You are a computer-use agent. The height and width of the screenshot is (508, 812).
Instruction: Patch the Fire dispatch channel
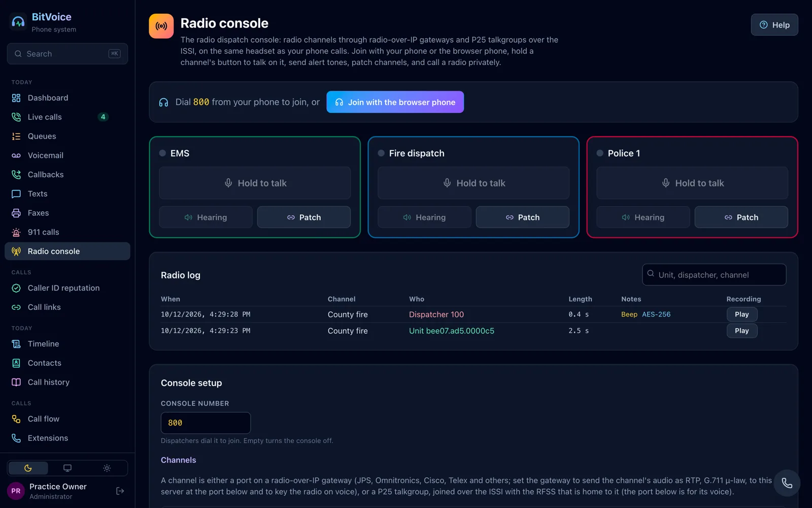point(523,217)
